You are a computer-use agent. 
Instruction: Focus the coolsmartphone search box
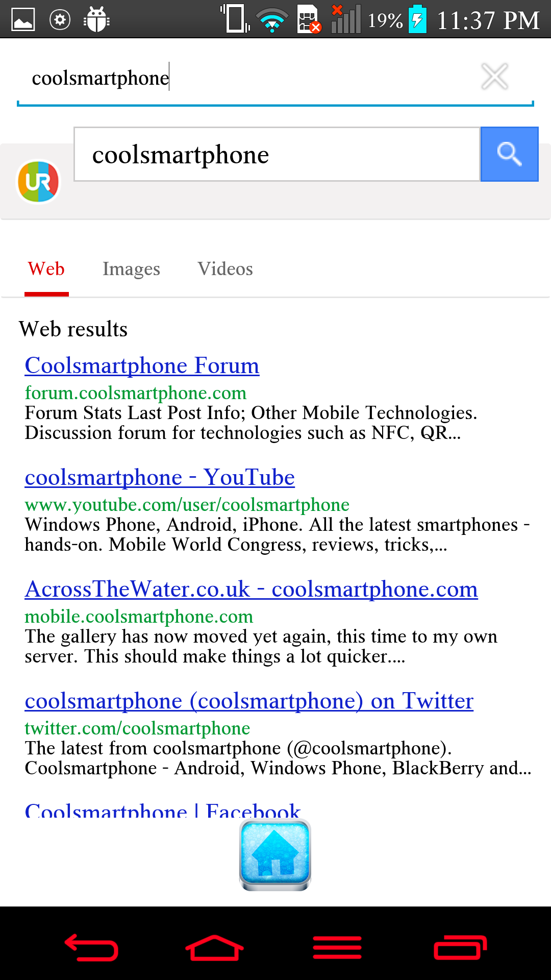click(277, 154)
